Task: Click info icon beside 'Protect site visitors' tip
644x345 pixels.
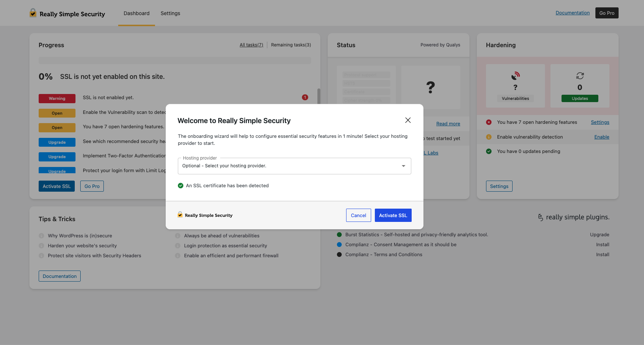Action: (x=41, y=255)
